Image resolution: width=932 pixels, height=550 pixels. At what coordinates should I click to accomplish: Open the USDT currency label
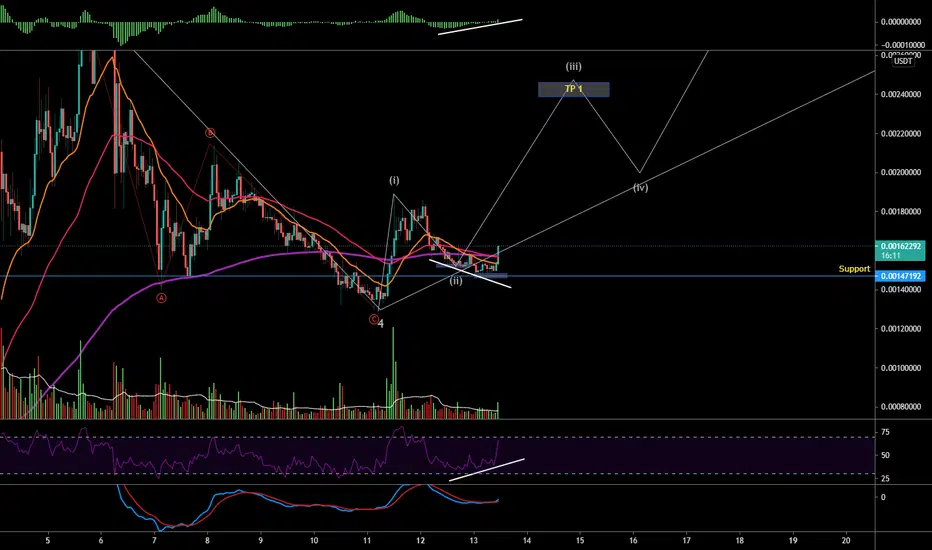pos(903,61)
